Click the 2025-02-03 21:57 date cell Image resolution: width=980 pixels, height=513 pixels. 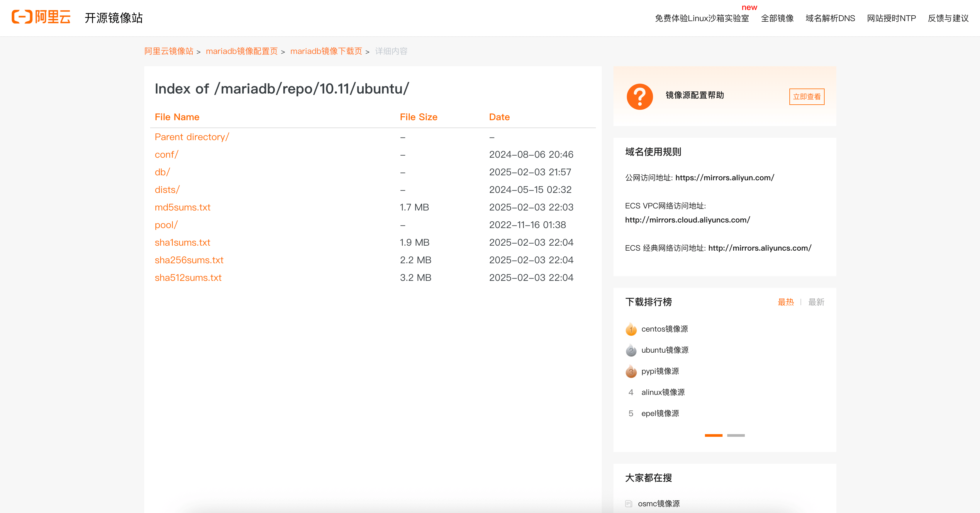530,172
